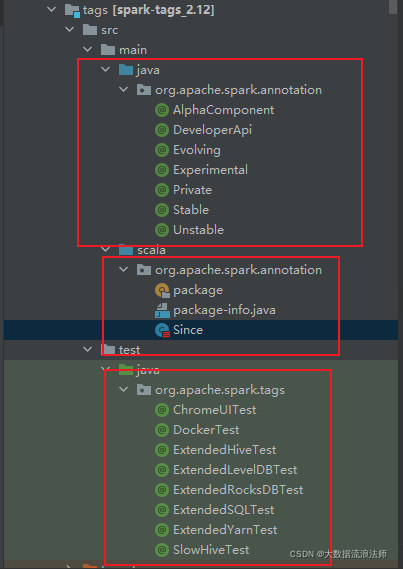Click the green test java folder icon
403x569 pixels.
(126, 370)
